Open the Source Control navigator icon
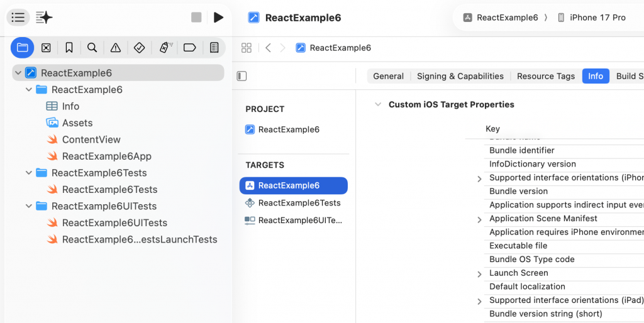 click(x=46, y=48)
